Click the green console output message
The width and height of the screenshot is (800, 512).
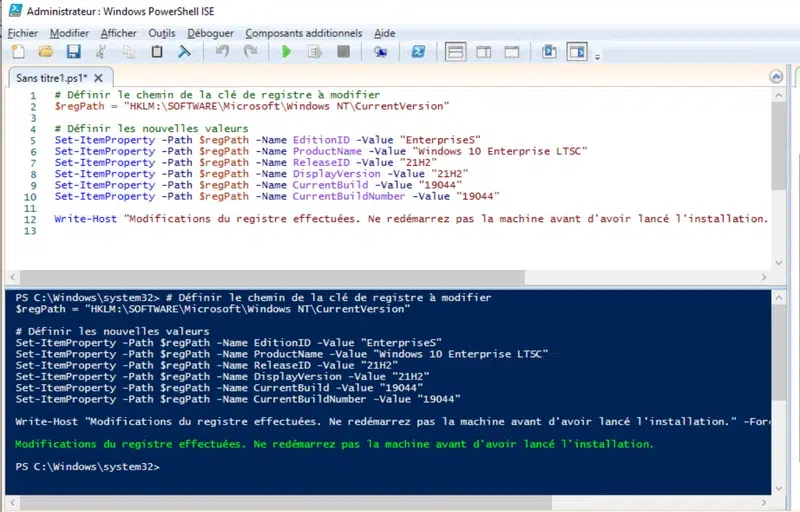[x=334, y=444]
